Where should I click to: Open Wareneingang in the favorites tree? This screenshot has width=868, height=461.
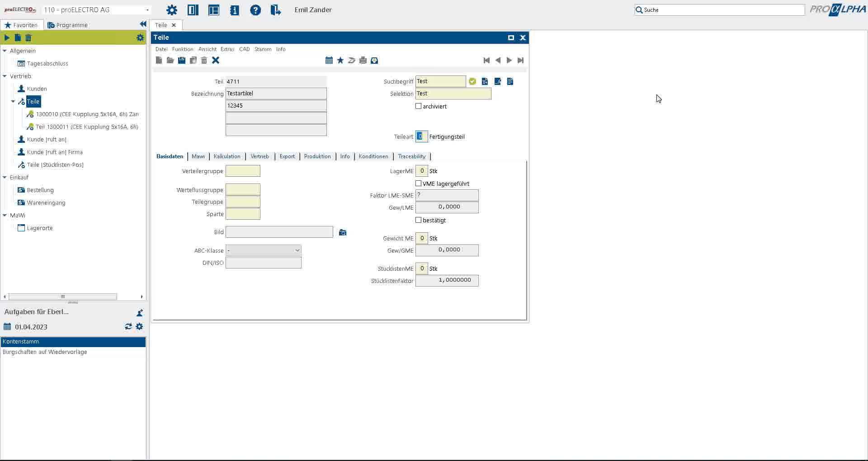click(x=46, y=202)
